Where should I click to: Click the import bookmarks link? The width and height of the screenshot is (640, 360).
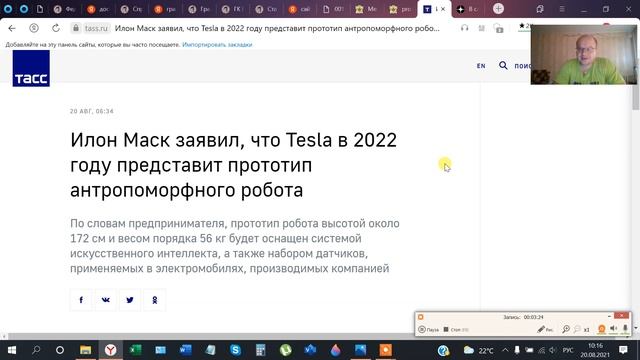click(217, 44)
